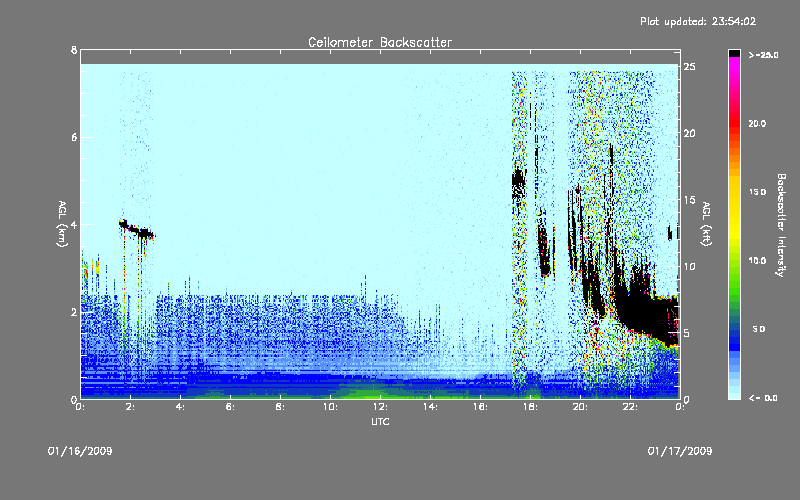The width and height of the screenshot is (800, 500).
Task: Click the "5.0" colorbar tick label
Action: tap(759, 329)
